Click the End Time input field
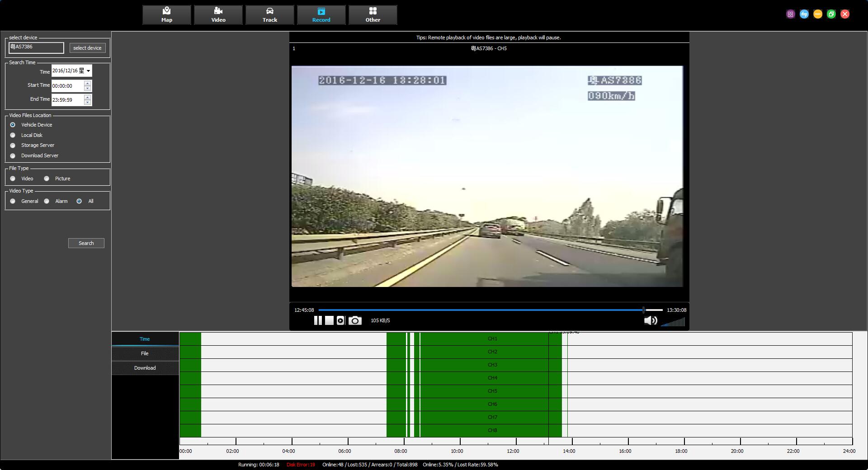868x470 pixels. tap(68, 100)
